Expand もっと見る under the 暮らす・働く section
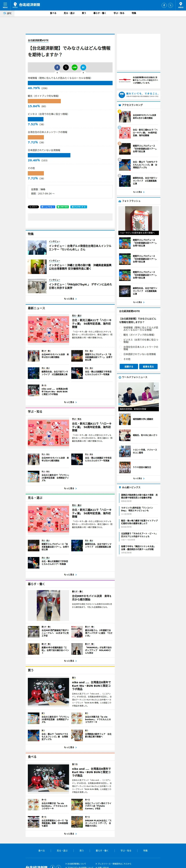Image resolution: width=186 pixels, height=868 pixels. [70, 661]
